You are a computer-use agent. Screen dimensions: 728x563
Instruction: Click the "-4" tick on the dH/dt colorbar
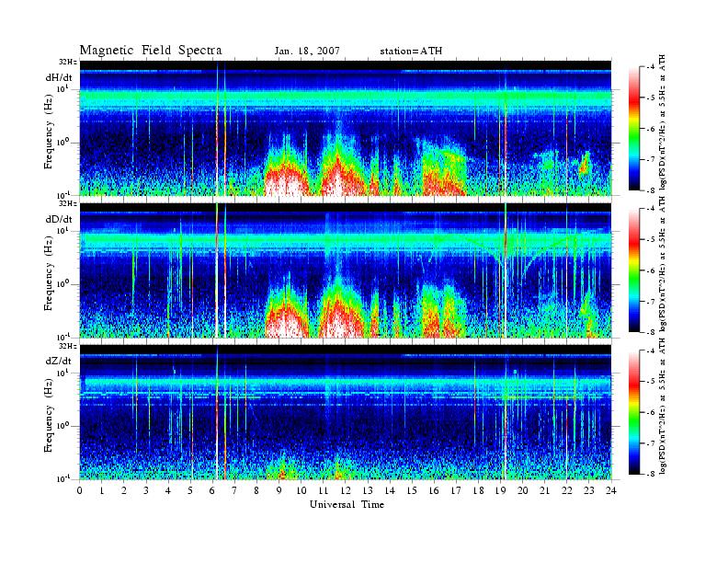[651, 67]
